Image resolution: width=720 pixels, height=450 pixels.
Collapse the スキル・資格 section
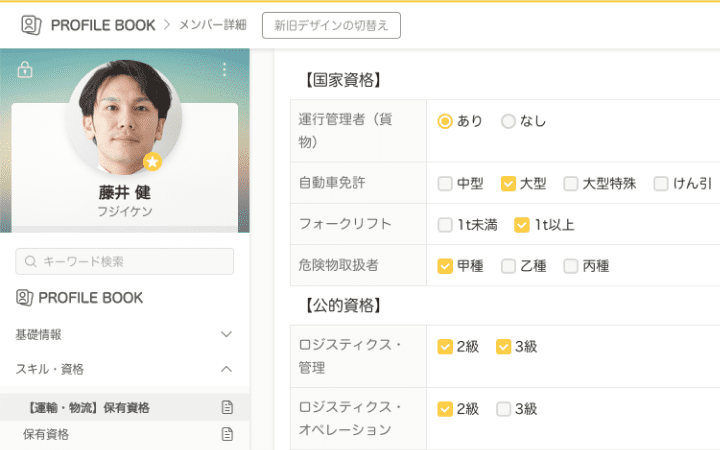(226, 369)
